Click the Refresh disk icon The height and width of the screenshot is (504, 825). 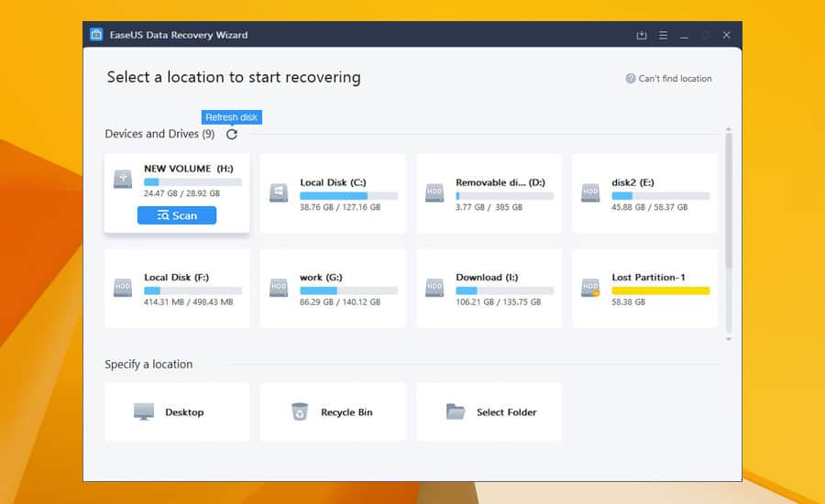click(232, 134)
